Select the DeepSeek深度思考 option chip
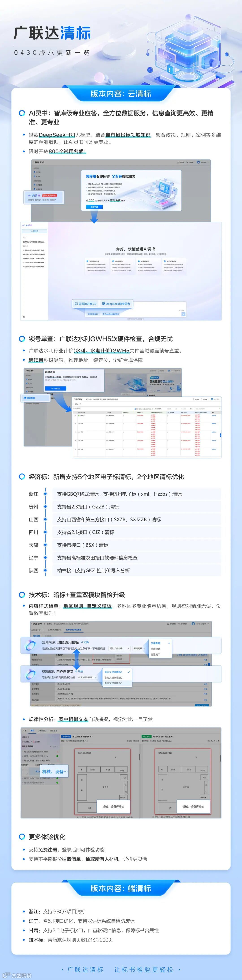Viewport: 242px width, 980px height. [x=116, y=304]
